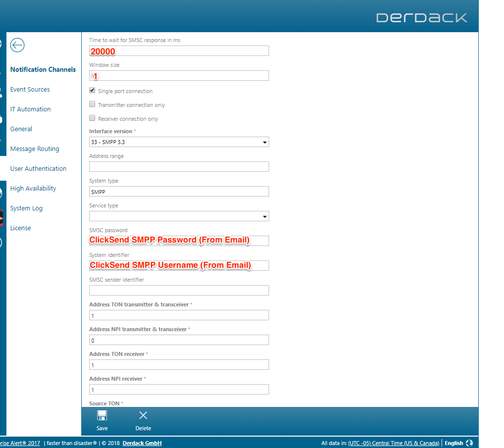Screen dimensions: 504x448
Task: Click the Enterprise Alert 2017 footer link
Action: tap(20, 443)
